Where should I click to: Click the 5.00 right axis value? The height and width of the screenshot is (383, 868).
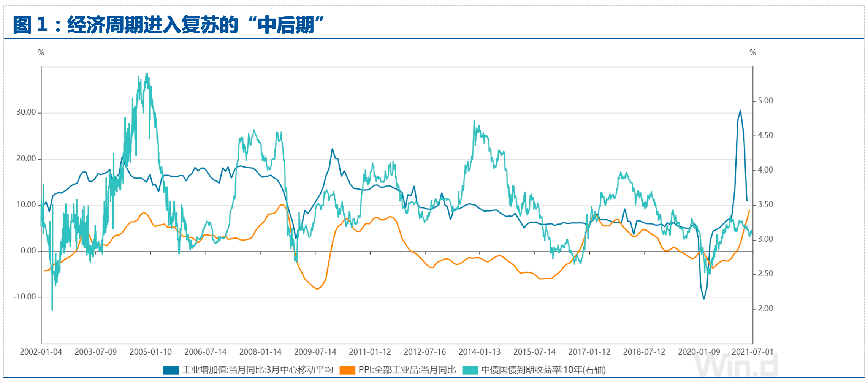click(x=765, y=101)
